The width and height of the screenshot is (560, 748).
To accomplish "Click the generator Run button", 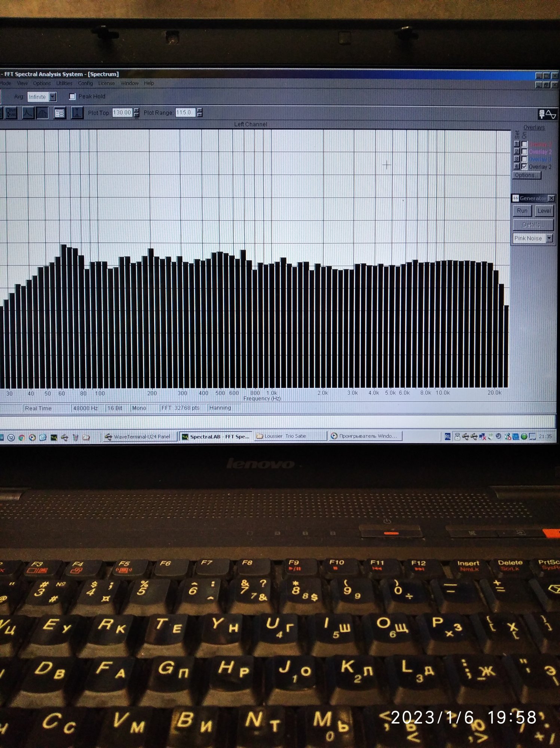I will click(522, 211).
